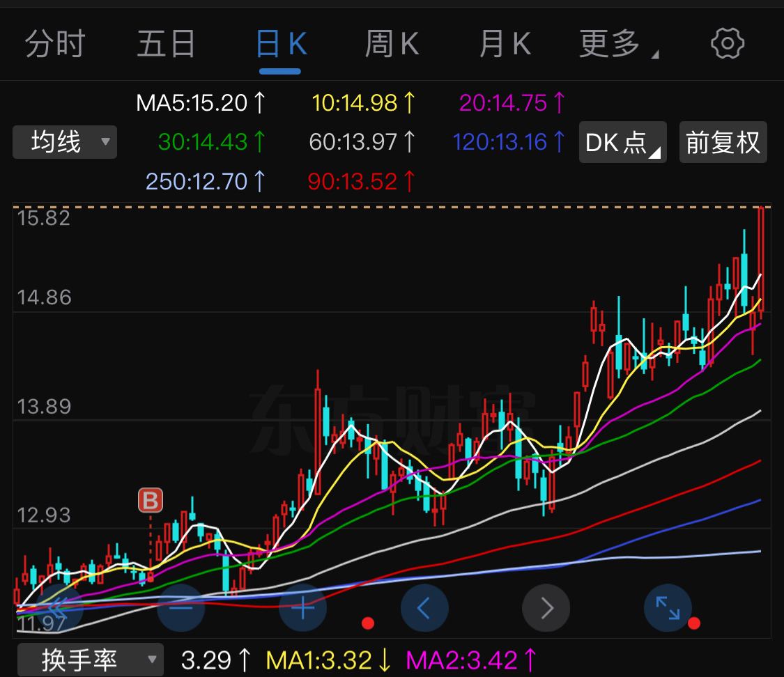The height and width of the screenshot is (677, 784).
Task: Tap the turnover rate value 3.29
Action: 215,660
